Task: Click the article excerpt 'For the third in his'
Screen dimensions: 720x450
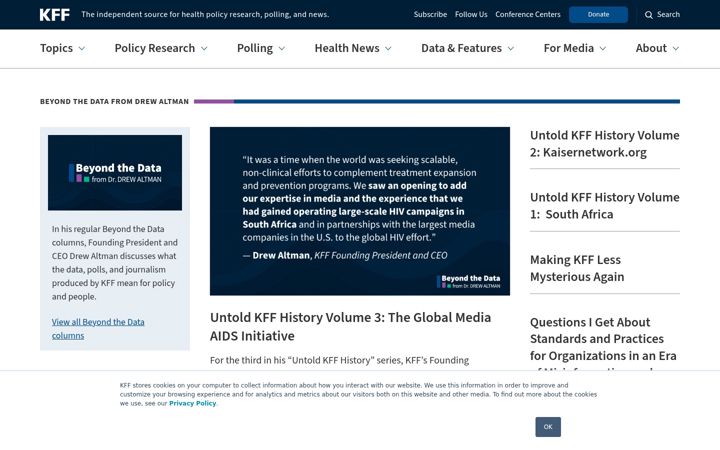Action: tap(339, 360)
